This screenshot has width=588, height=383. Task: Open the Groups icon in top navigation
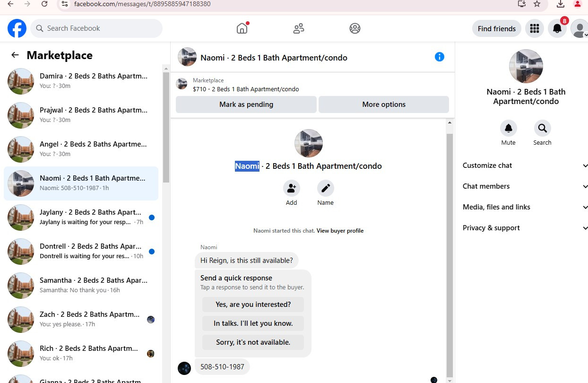(355, 28)
